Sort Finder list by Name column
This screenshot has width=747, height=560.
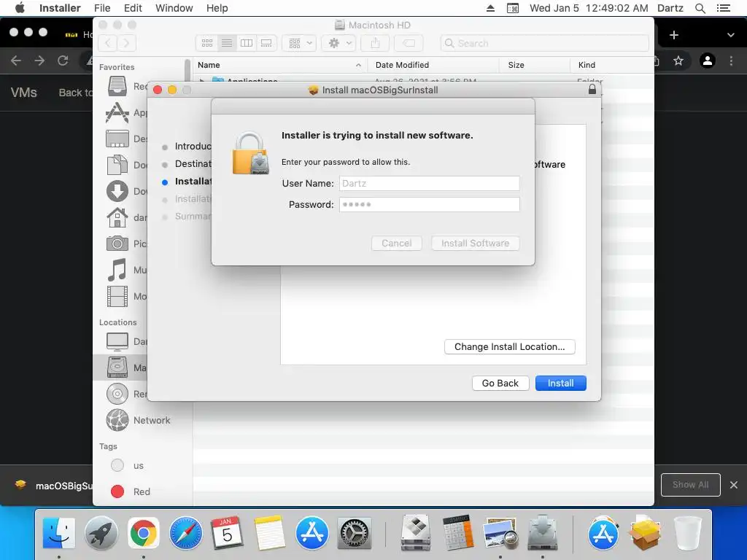(x=279, y=65)
